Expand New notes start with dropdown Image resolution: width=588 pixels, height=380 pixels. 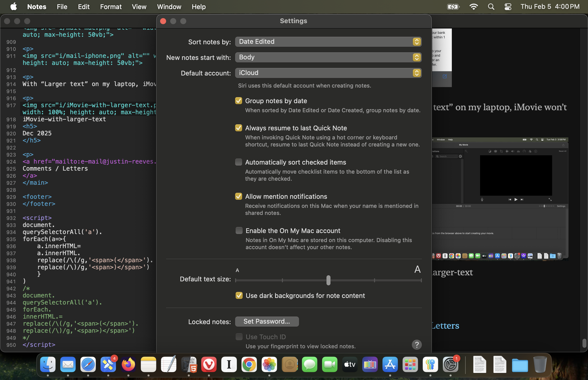(328, 57)
